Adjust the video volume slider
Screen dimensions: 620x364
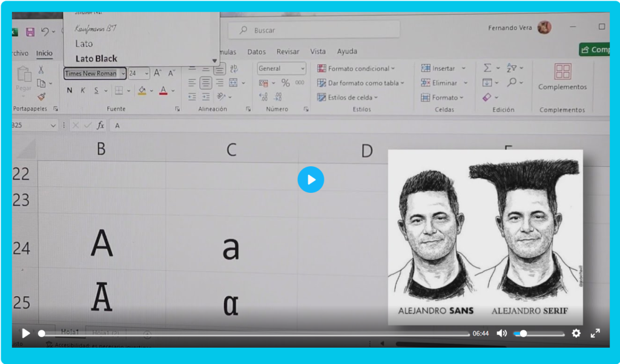523,333
